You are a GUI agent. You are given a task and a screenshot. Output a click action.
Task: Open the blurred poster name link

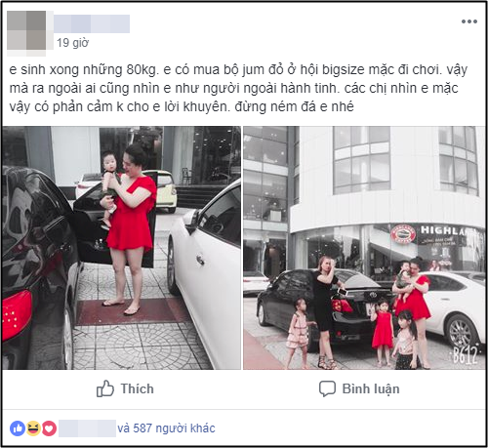tap(92, 23)
